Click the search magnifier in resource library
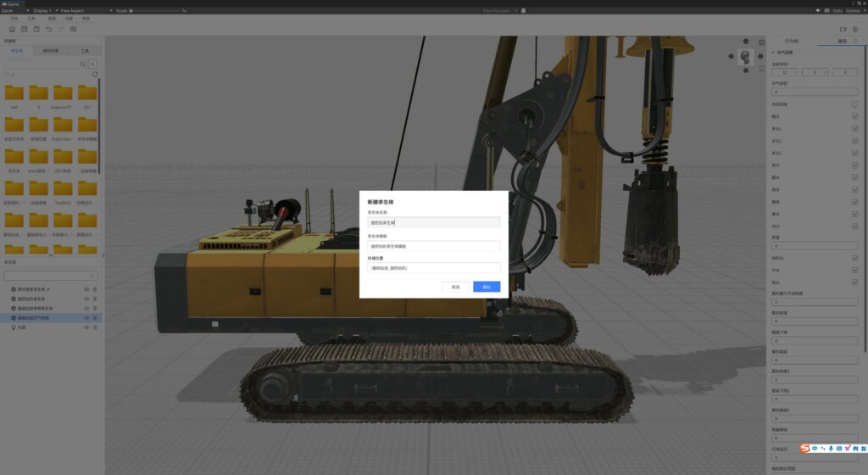 tap(83, 64)
